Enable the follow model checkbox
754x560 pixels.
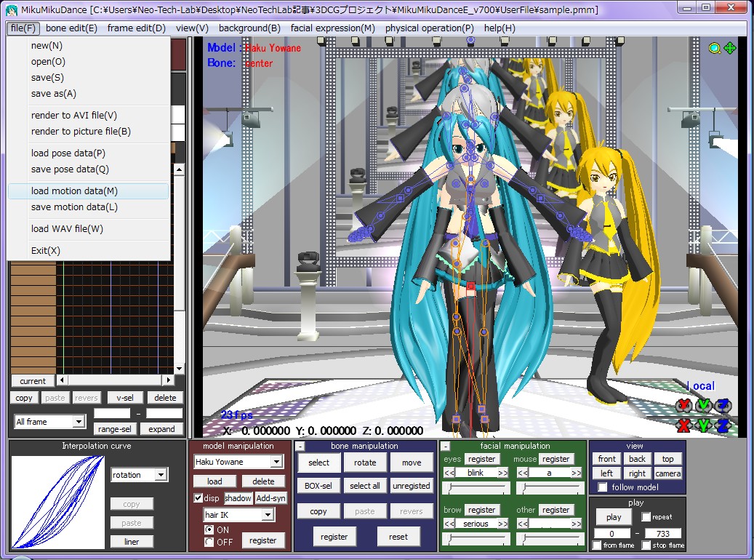pyautogui.click(x=602, y=487)
